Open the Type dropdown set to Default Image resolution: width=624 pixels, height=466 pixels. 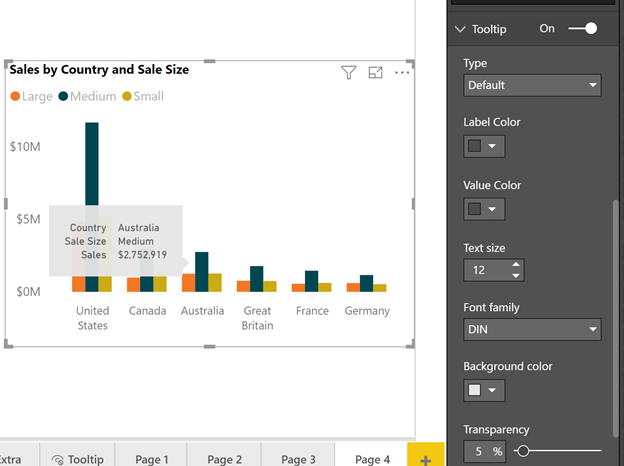pyautogui.click(x=532, y=85)
